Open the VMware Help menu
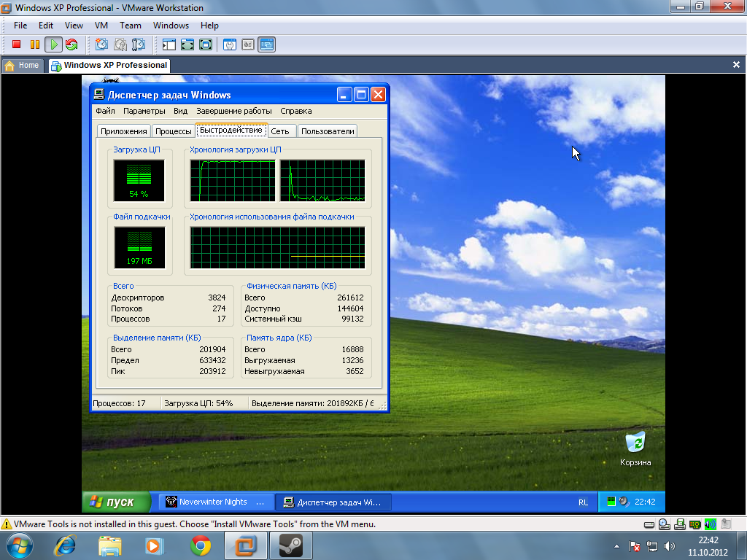Image resolution: width=747 pixels, height=560 pixels. (209, 26)
